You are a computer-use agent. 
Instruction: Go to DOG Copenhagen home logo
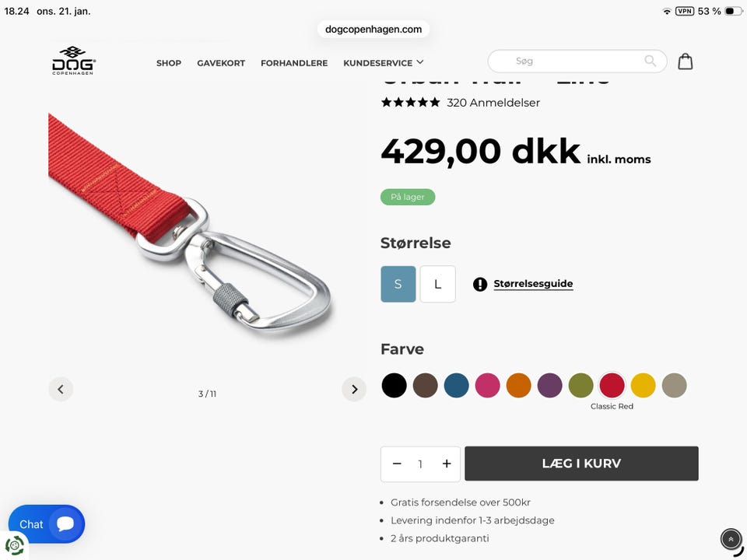pos(73,61)
